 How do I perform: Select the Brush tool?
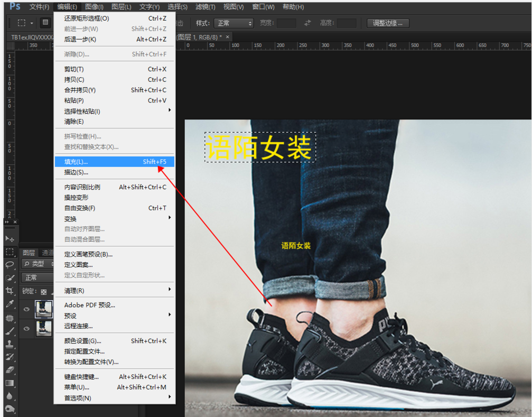[10, 331]
